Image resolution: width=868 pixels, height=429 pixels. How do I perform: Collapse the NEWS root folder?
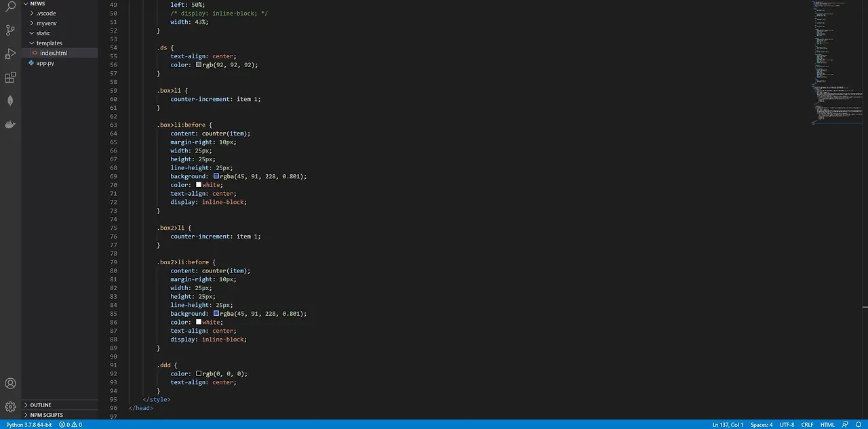[25, 3]
